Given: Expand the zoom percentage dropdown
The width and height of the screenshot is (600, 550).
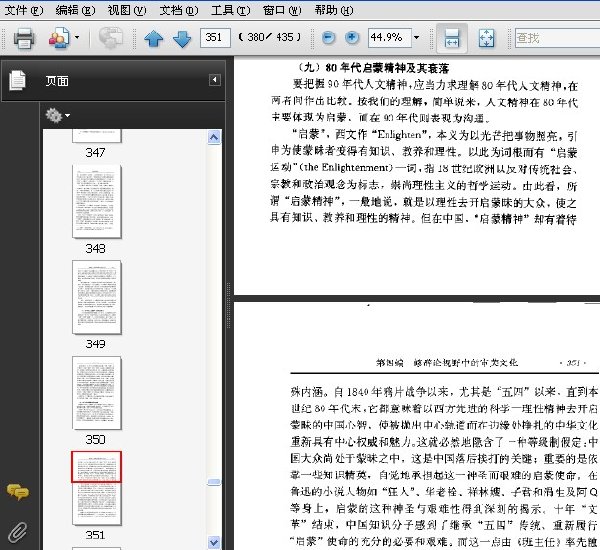Looking at the screenshot, I should click(417, 38).
